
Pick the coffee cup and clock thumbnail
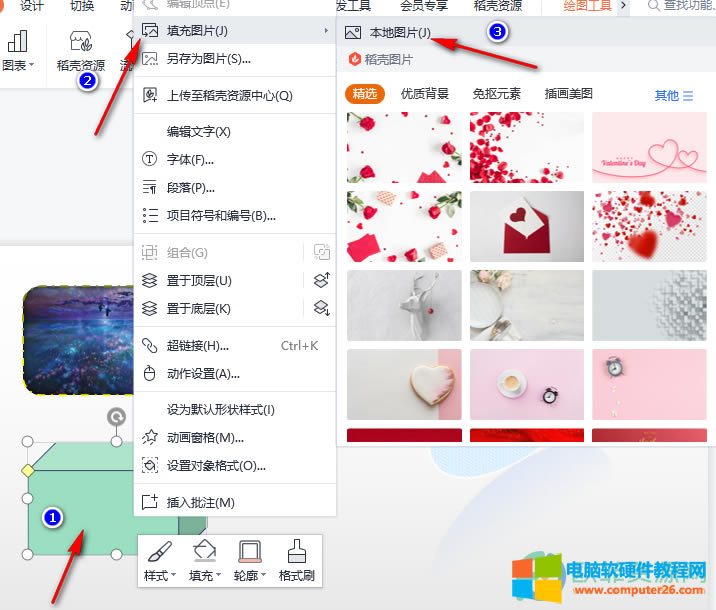526,384
